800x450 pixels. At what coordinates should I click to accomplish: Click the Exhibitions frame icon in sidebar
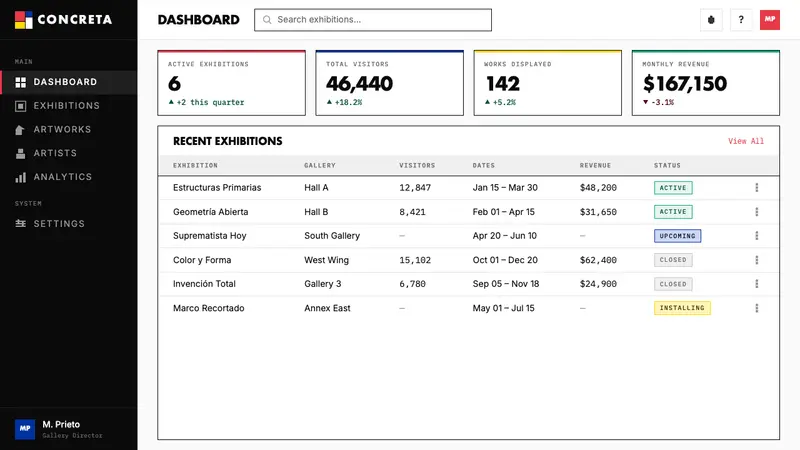tap(20, 106)
